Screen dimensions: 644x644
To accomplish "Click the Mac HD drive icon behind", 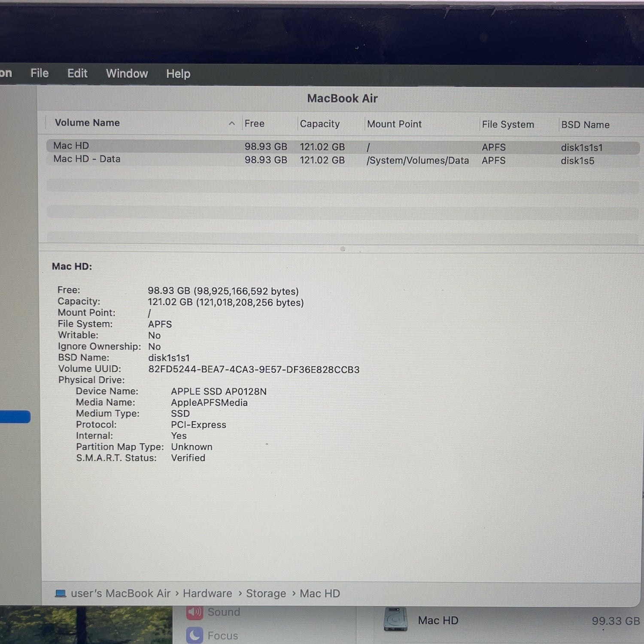I will (395, 620).
